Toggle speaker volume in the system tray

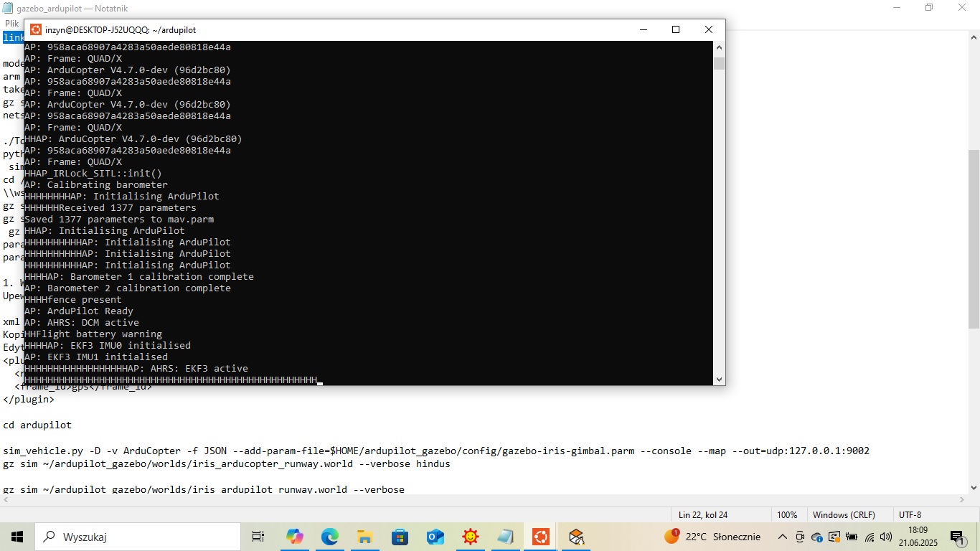tap(885, 537)
